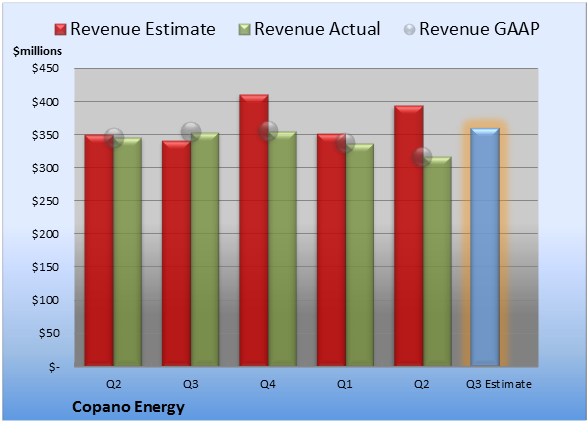Screen dimensions: 588x422
Task: Click the '$150' axis value
Action: coord(45,267)
